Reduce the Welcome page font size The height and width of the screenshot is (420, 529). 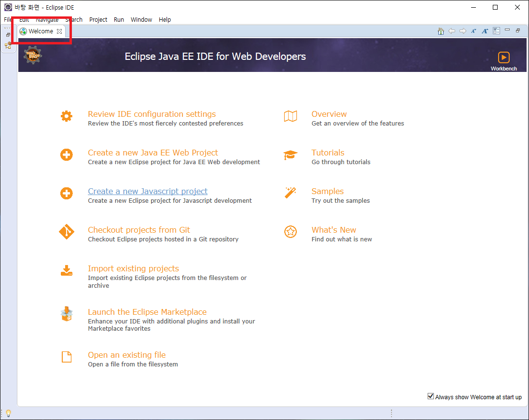point(473,31)
